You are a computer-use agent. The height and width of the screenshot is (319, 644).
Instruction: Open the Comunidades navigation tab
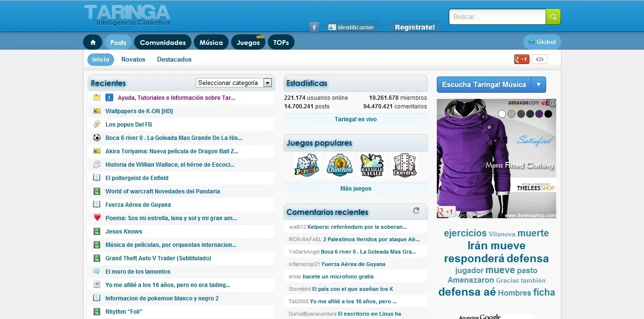click(x=163, y=42)
